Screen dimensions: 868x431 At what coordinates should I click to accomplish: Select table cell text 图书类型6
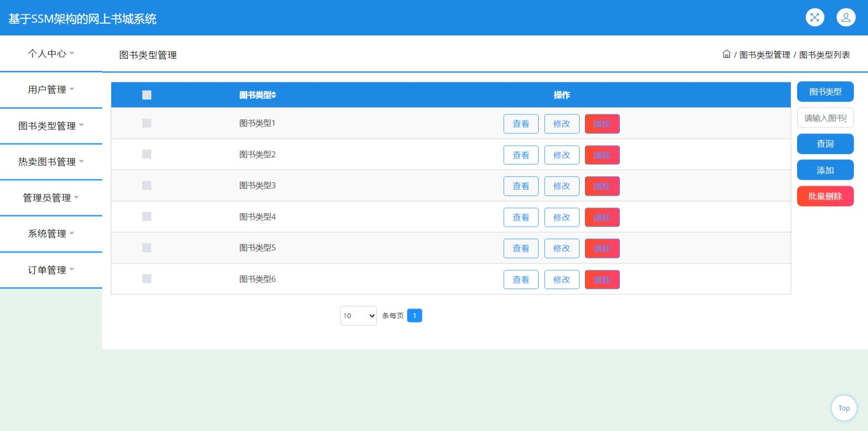pyautogui.click(x=257, y=279)
